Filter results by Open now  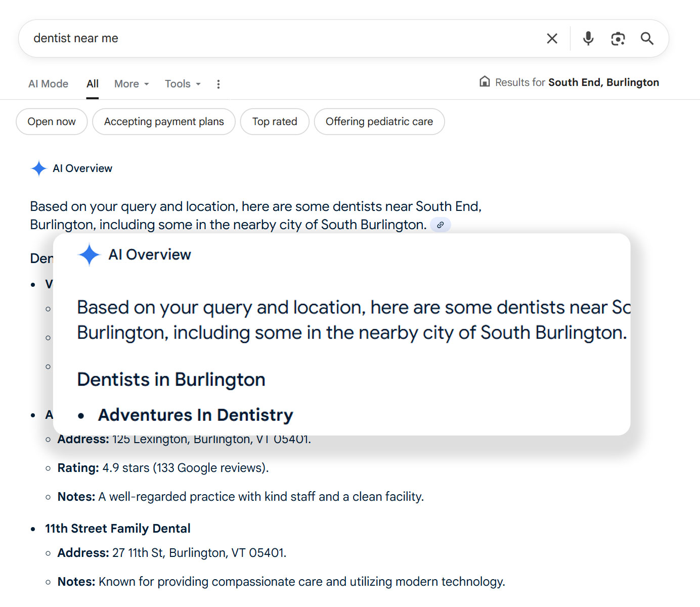(52, 121)
